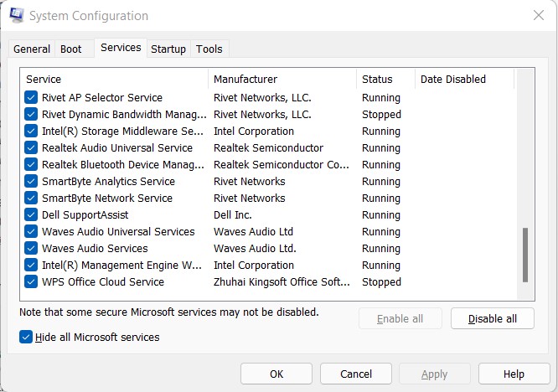Open the Startup tab

pyautogui.click(x=168, y=49)
